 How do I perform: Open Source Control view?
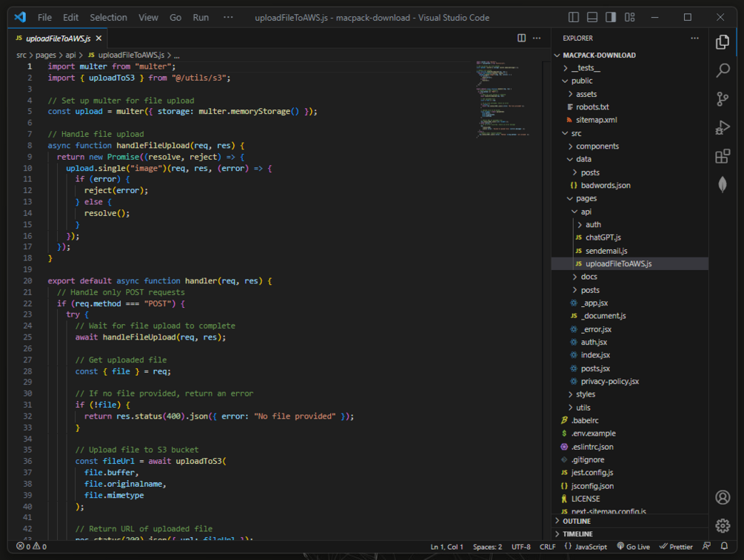[x=723, y=99]
